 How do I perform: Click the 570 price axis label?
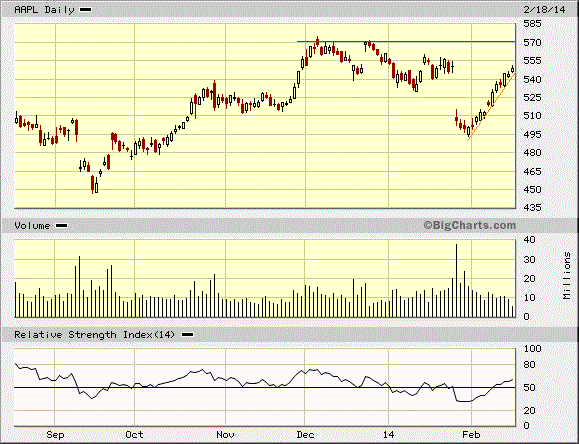coord(532,43)
